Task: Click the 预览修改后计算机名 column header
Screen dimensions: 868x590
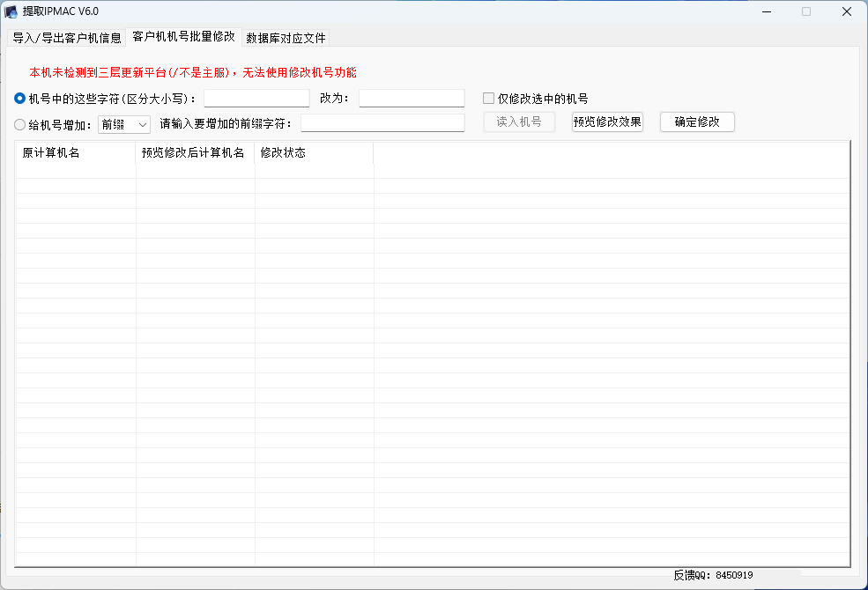Action: [x=195, y=152]
